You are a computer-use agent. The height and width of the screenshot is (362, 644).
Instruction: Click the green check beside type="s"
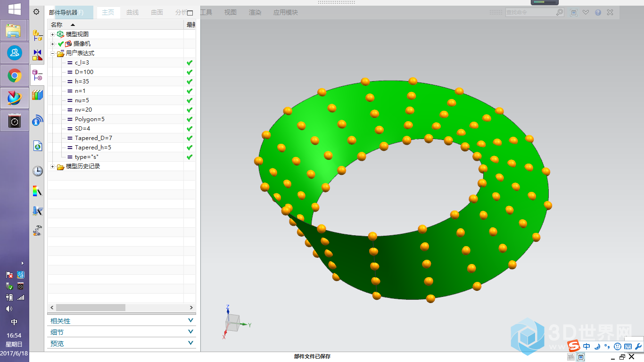click(190, 157)
